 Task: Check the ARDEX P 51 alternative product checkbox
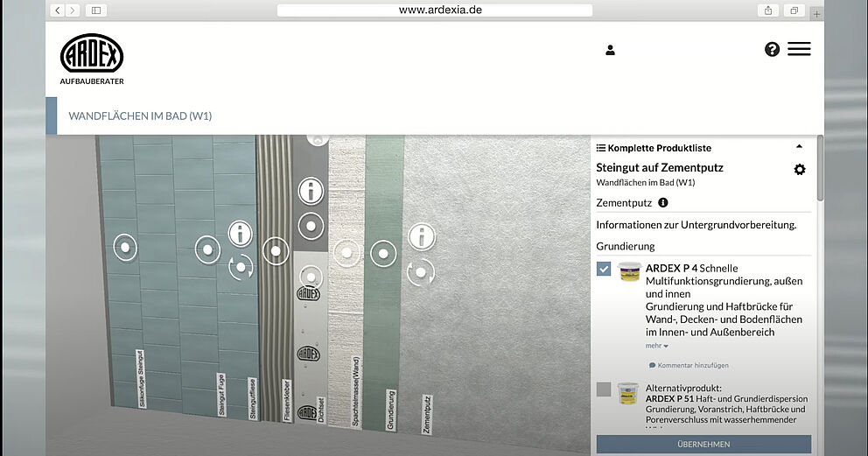604,389
